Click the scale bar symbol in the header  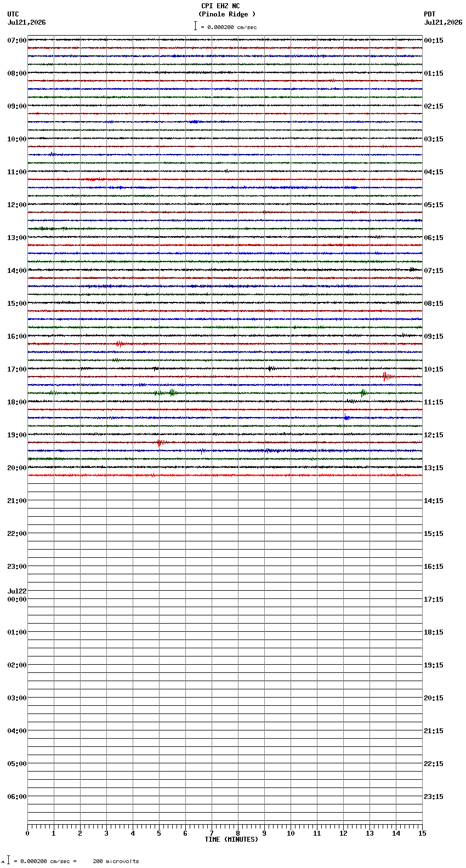pyautogui.click(x=195, y=26)
